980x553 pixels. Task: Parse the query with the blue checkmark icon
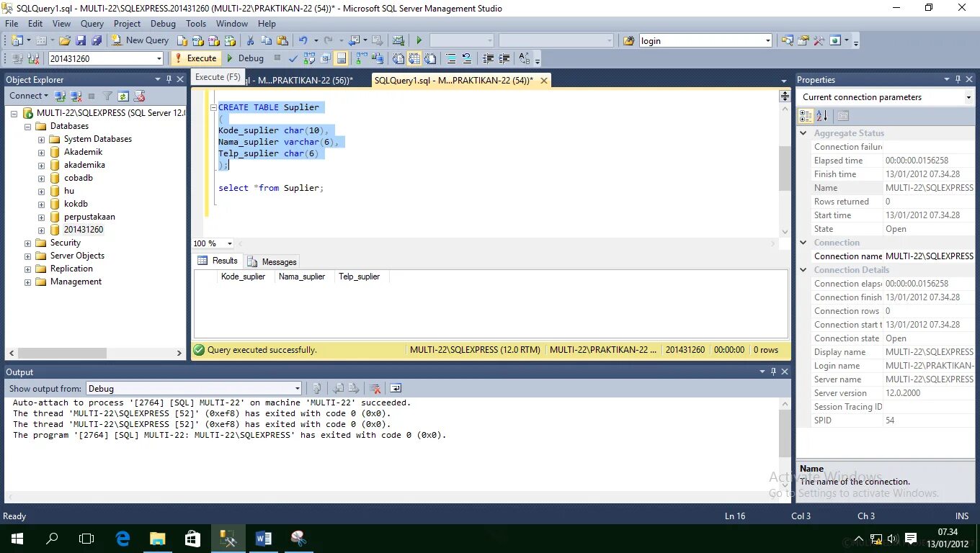coord(293,58)
